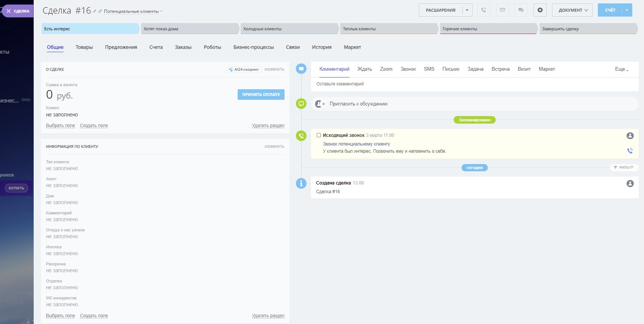This screenshot has width=644, height=324.
Task: Open the Звонок потенциальному клиенту link
Action: pos(356,144)
